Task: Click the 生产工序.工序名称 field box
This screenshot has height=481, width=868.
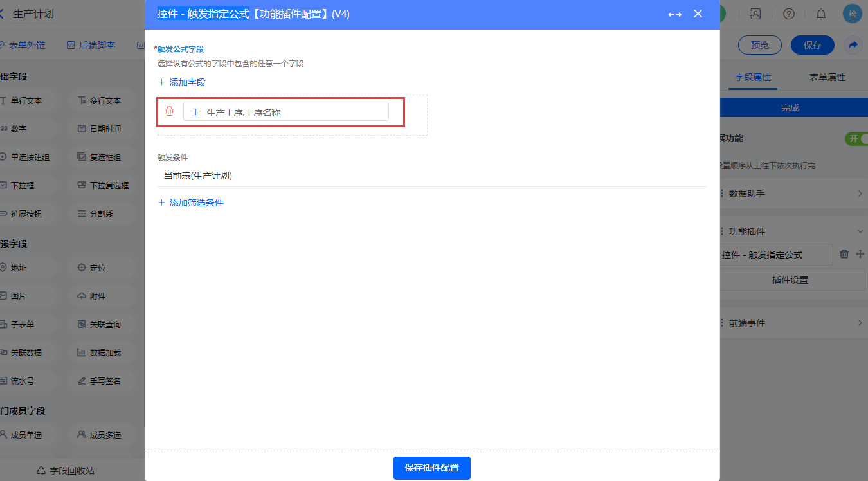Action: coord(286,112)
